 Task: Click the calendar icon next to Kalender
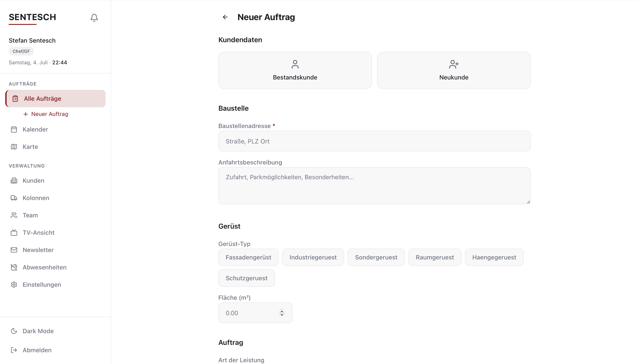point(14,129)
